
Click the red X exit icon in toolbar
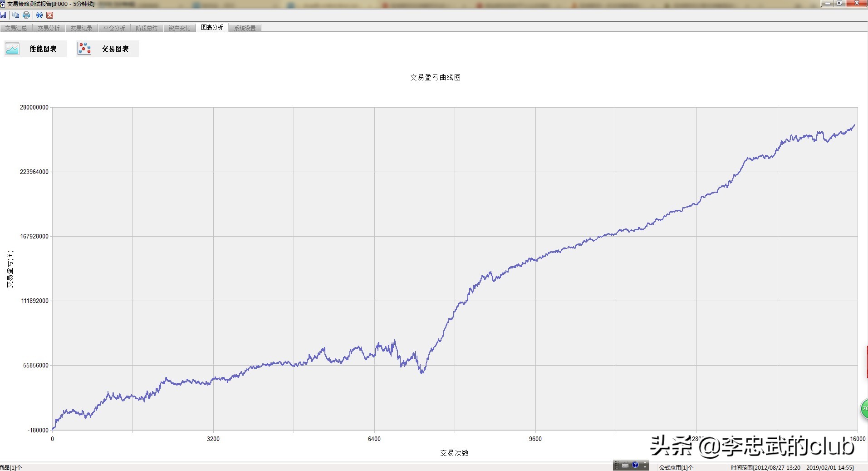click(x=50, y=15)
